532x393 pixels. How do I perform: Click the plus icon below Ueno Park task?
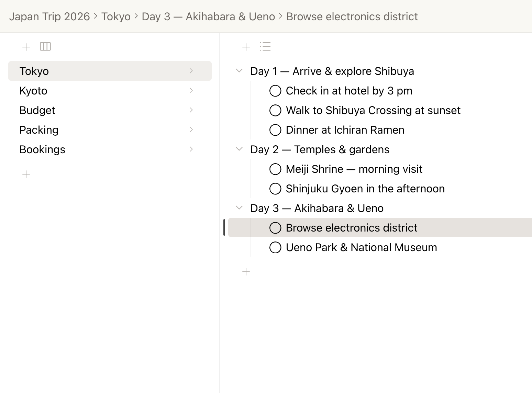(x=246, y=272)
